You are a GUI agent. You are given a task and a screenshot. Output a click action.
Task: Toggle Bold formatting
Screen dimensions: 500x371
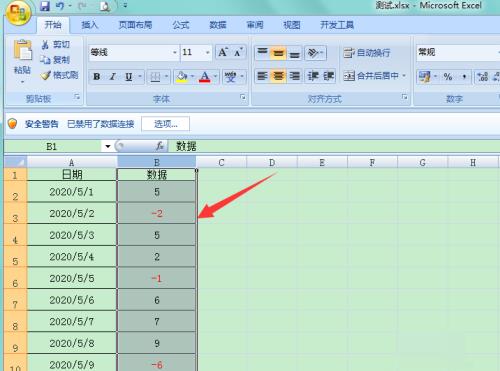click(97, 77)
